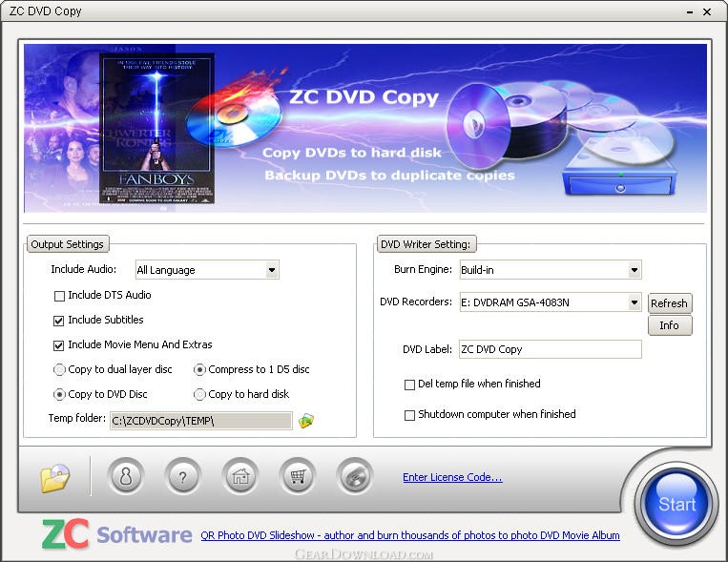Open the QR Photo DVD Slideshow link

tap(410, 535)
